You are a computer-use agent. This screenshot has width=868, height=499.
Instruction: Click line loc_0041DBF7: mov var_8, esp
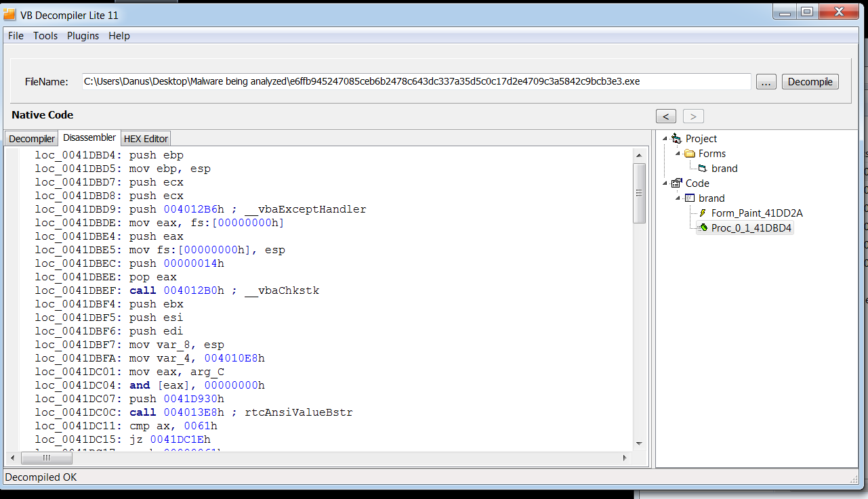[x=129, y=345]
